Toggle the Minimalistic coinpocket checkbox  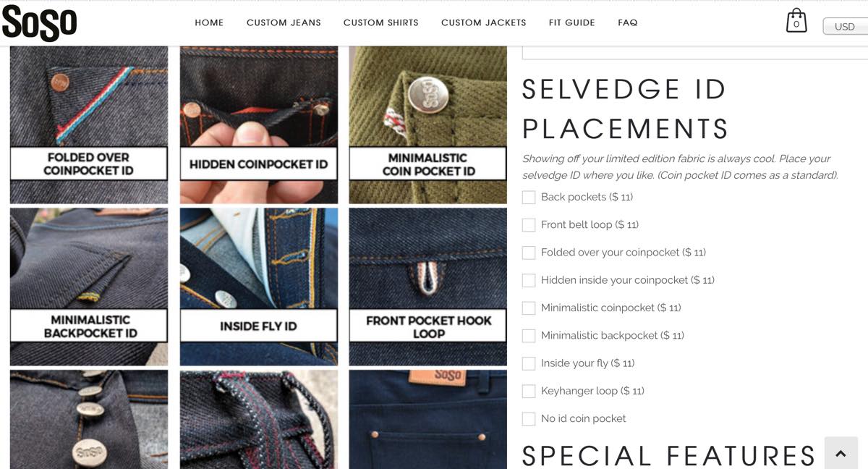tap(529, 308)
